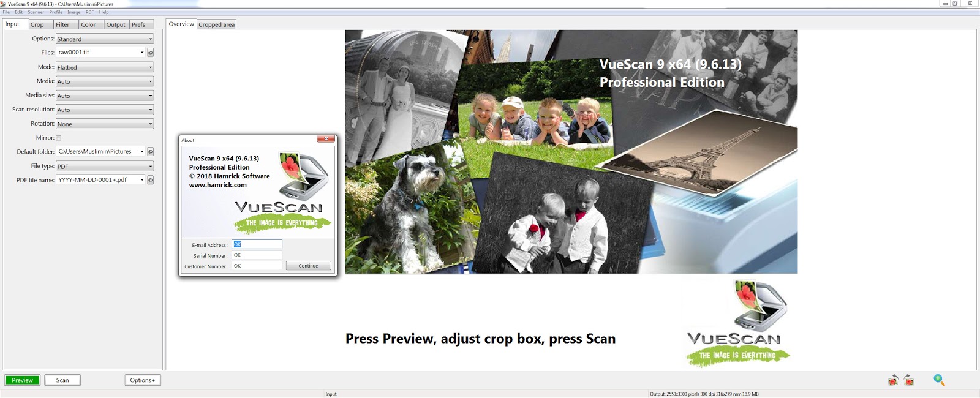
Task: Toggle the Mirror checkbox
Action: (x=58, y=138)
